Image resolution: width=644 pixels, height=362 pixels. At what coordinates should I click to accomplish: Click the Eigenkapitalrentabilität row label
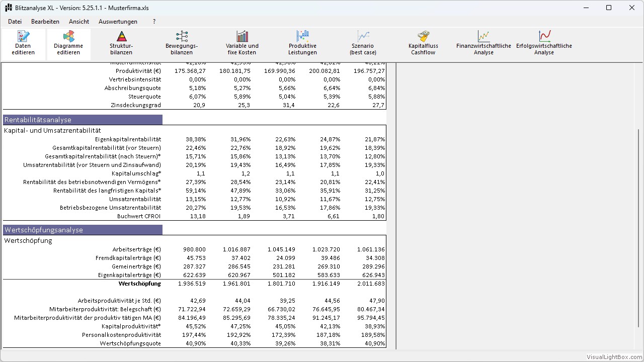point(128,139)
